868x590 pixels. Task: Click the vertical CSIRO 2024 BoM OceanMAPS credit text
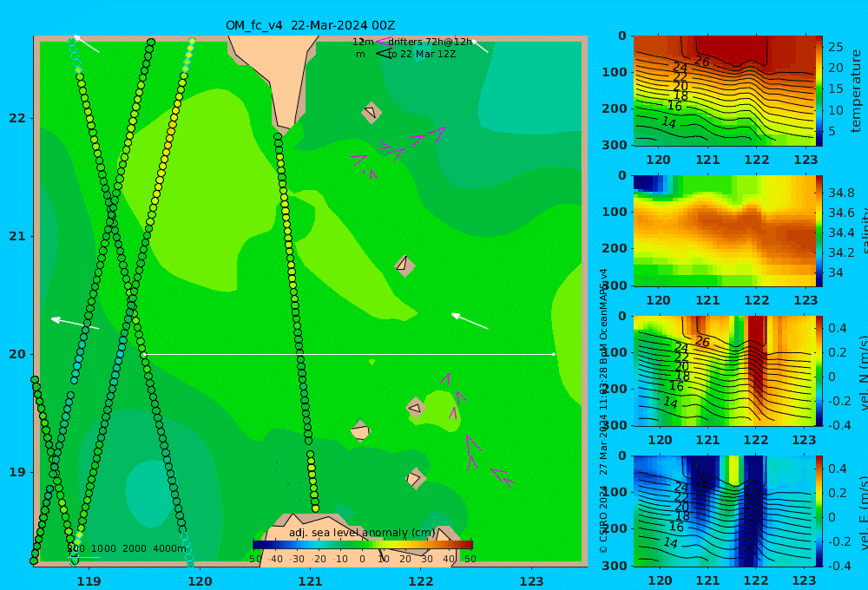point(604,410)
